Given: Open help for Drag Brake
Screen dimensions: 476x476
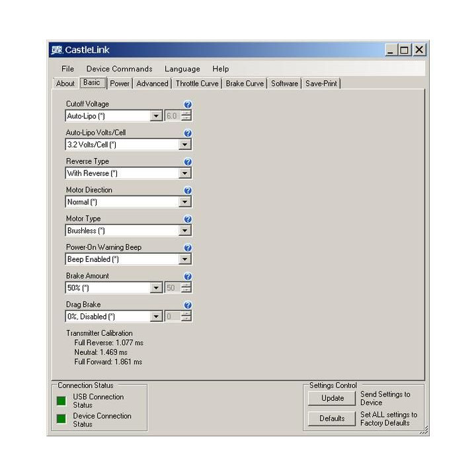Looking at the screenshot, I should point(188,305).
